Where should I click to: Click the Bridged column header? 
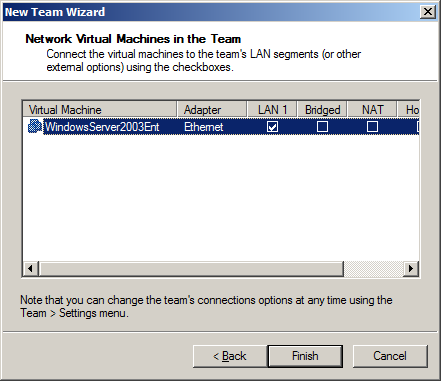(322, 110)
